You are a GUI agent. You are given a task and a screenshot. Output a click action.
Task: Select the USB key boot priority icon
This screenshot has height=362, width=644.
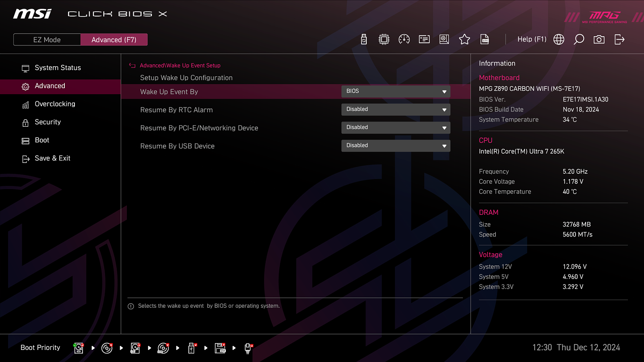(x=192, y=348)
